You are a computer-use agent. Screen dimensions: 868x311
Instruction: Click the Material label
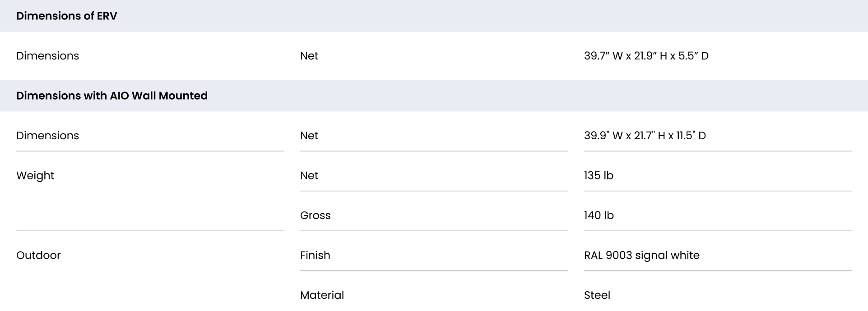coord(322,295)
